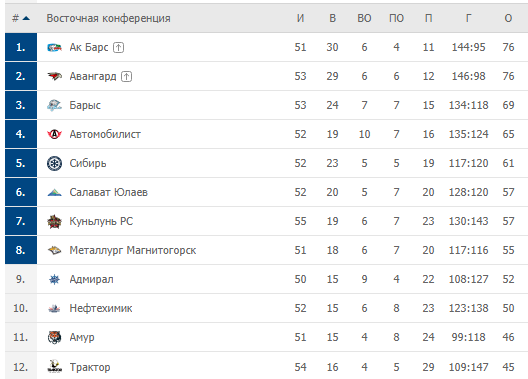Open the Металлург Магнитогорск team link

click(x=133, y=250)
